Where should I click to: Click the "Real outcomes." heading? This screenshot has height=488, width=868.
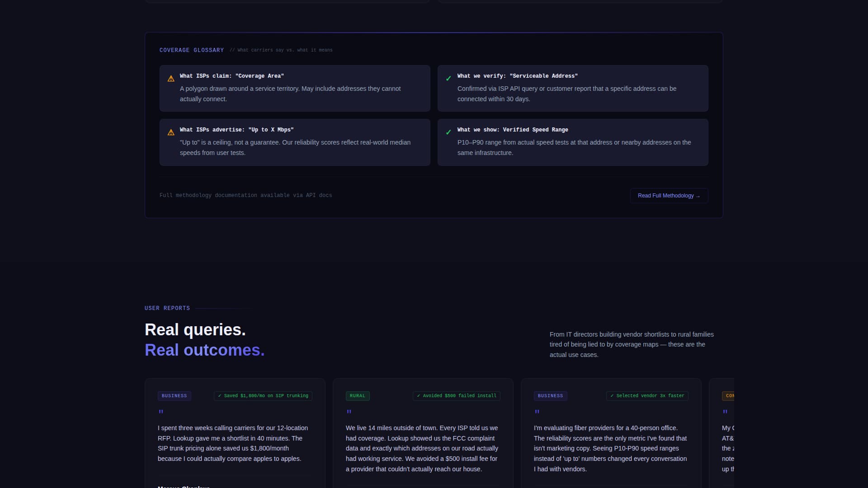205,350
